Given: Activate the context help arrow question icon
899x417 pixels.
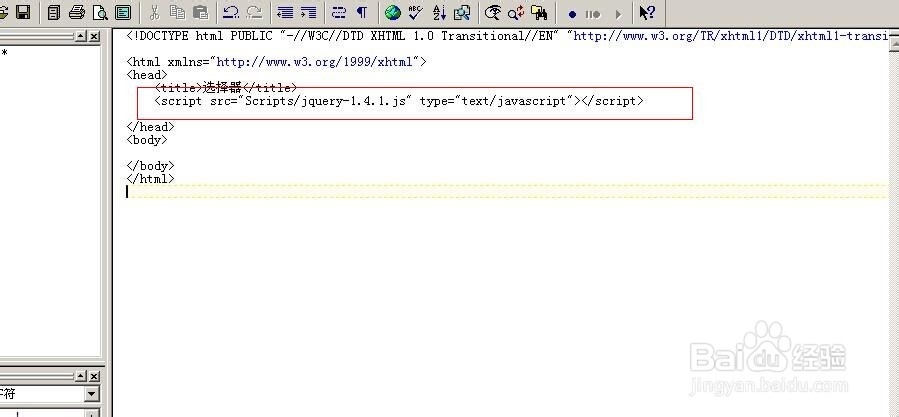Looking at the screenshot, I should tap(647, 12).
